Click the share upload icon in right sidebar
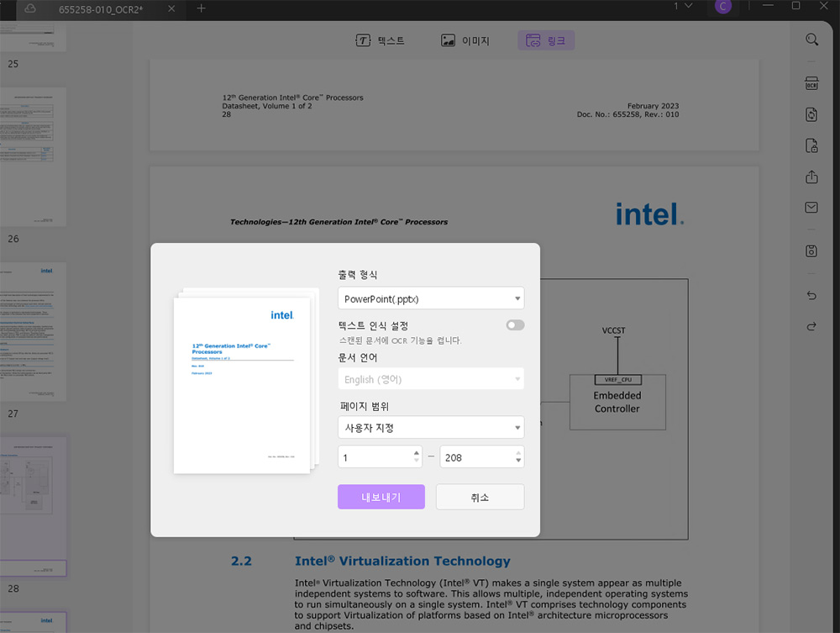This screenshot has width=840, height=633. tap(811, 177)
